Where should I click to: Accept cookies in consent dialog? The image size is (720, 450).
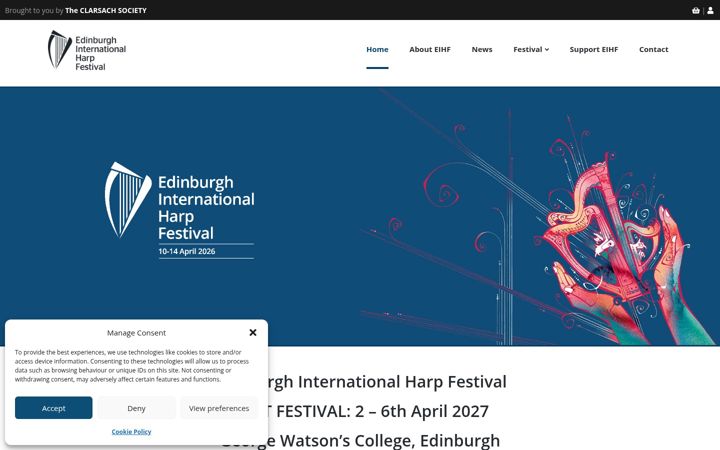coord(53,408)
